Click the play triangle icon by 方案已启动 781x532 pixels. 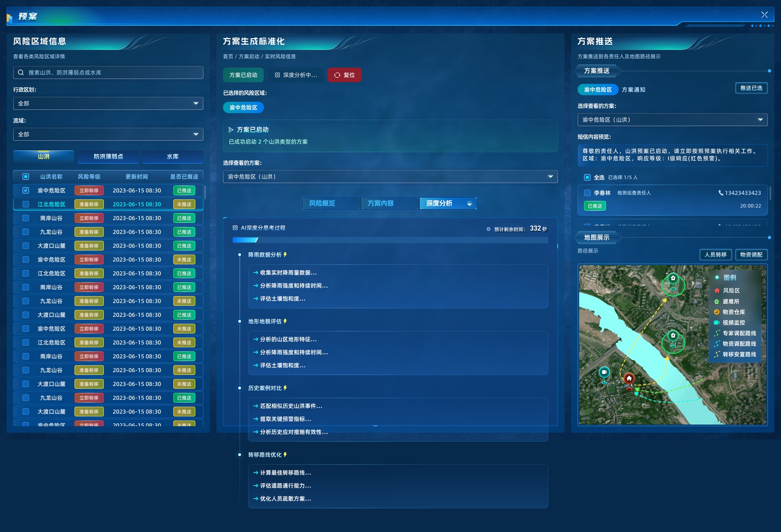231,130
